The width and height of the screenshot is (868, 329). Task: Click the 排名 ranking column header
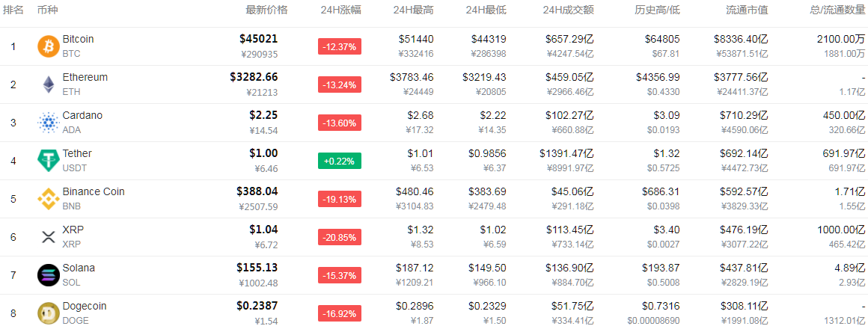pyautogui.click(x=13, y=10)
